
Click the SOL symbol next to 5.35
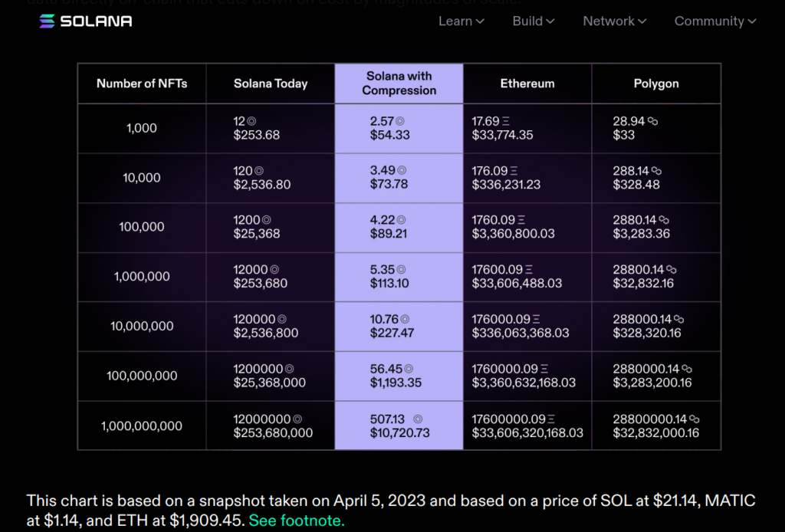(x=401, y=269)
